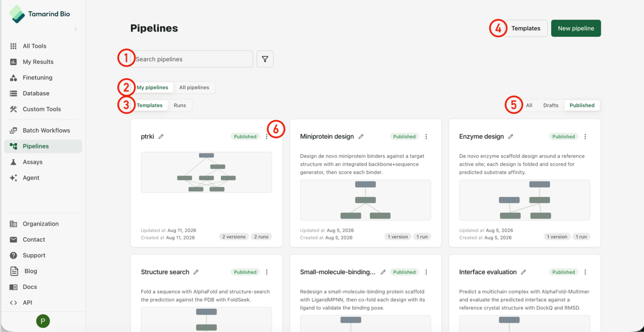Click 1 run badge on Miniprotein design
The image size is (644, 332).
click(x=422, y=237)
